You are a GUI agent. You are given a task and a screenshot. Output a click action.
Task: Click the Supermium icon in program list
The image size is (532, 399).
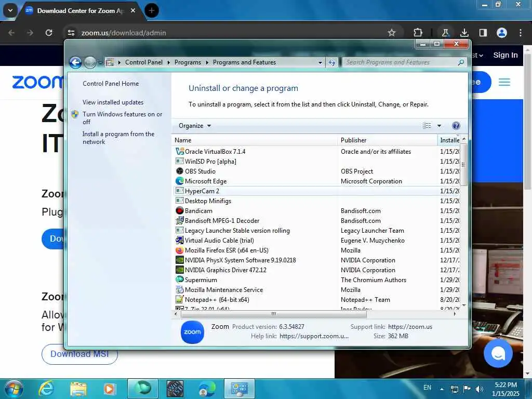179,280
